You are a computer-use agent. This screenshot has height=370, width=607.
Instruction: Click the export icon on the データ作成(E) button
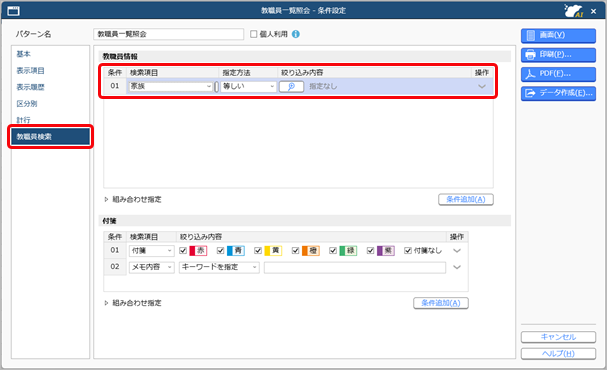(x=531, y=93)
